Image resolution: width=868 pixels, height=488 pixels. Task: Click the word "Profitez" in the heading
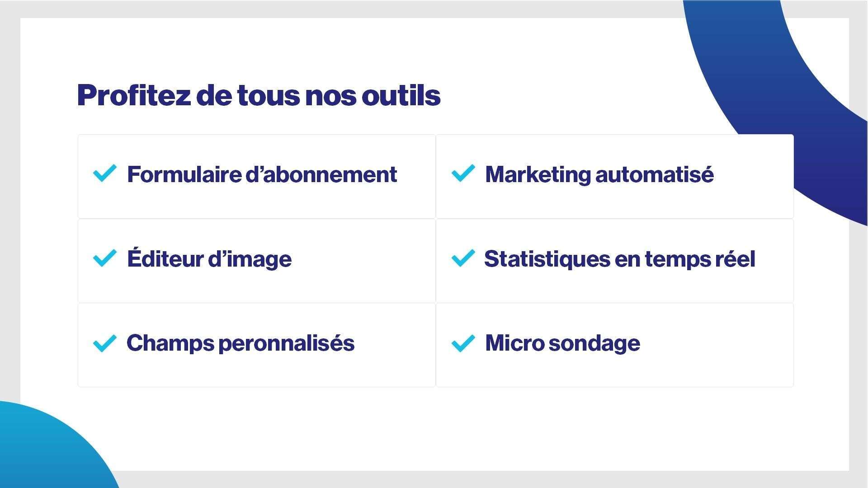[133, 95]
